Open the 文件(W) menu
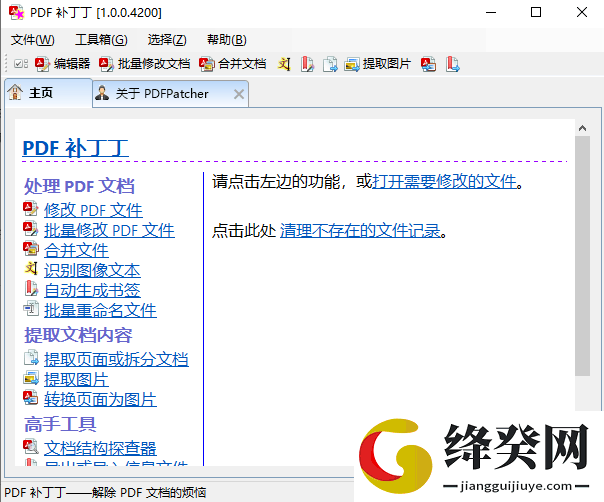Viewport: 604px width, 502px height. (x=33, y=40)
